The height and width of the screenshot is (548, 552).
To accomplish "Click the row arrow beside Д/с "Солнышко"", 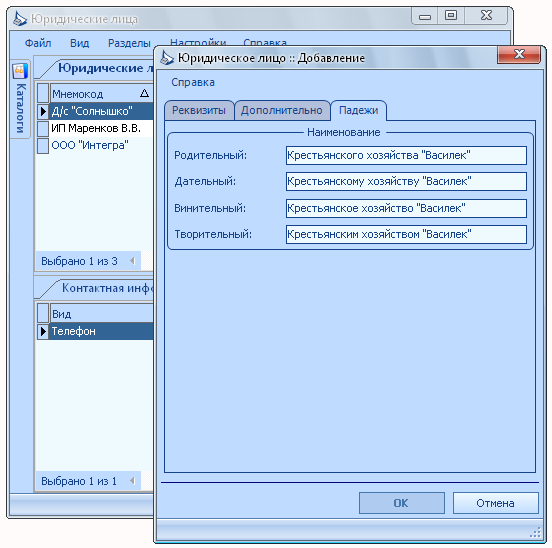I will pyautogui.click(x=43, y=112).
